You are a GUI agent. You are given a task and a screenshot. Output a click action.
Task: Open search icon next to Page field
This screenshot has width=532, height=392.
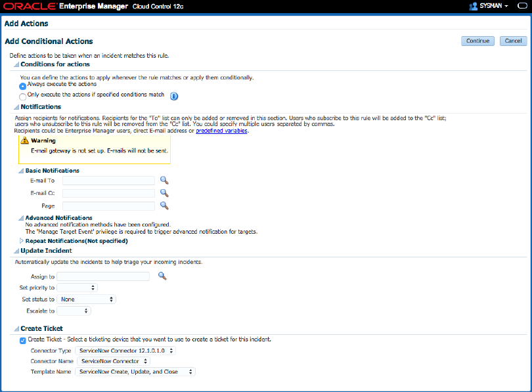[x=164, y=206]
